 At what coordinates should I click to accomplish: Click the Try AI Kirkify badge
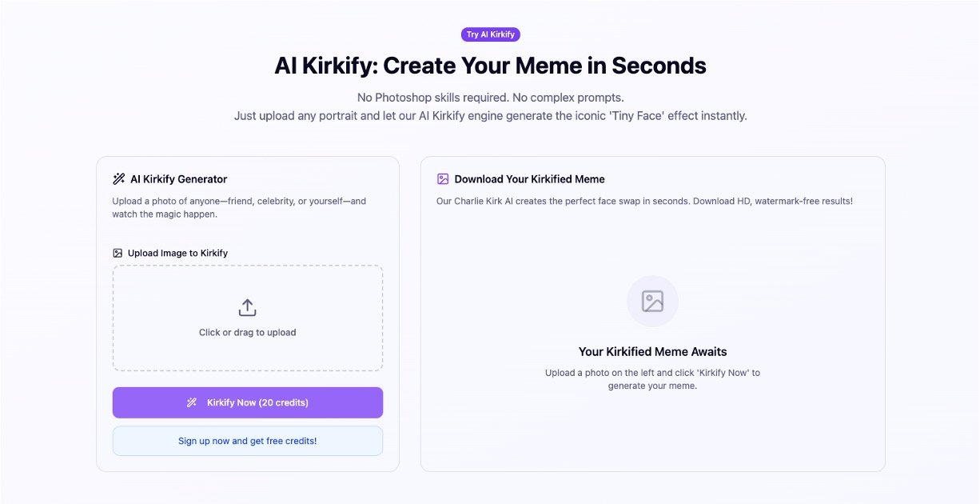[x=490, y=34]
